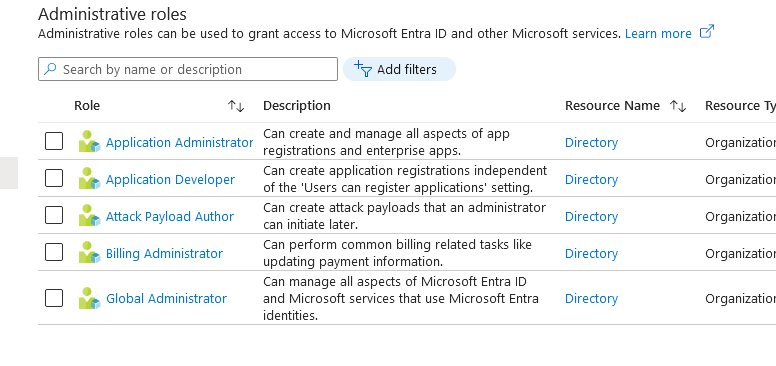The height and width of the screenshot is (366, 776).
Task: Check the Application Administrator row checkbox
Action: click(x=54, y=141)
